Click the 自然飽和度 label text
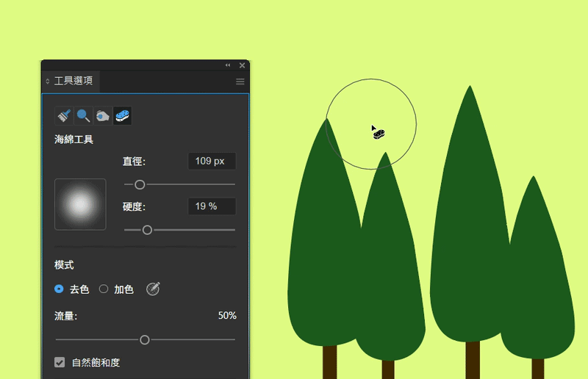Image resolution: width=588 pixels, height=379 pixels. tap(96, 363)
